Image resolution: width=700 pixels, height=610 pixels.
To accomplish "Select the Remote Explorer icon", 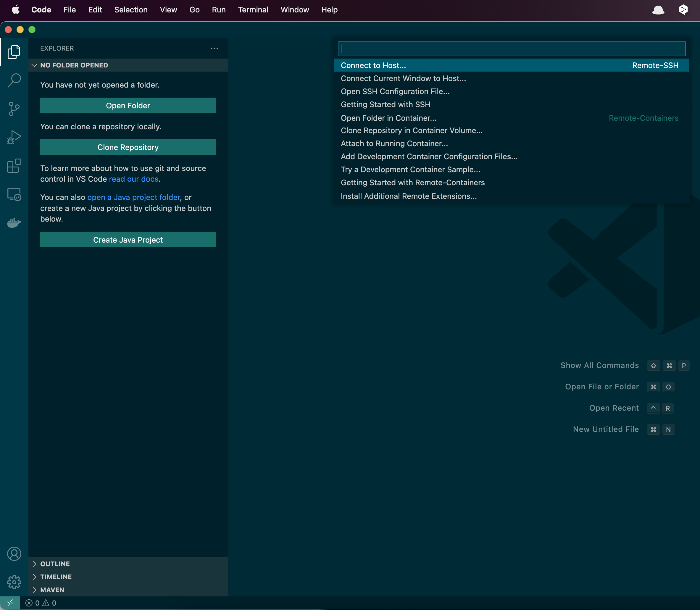I will point(14,194).
